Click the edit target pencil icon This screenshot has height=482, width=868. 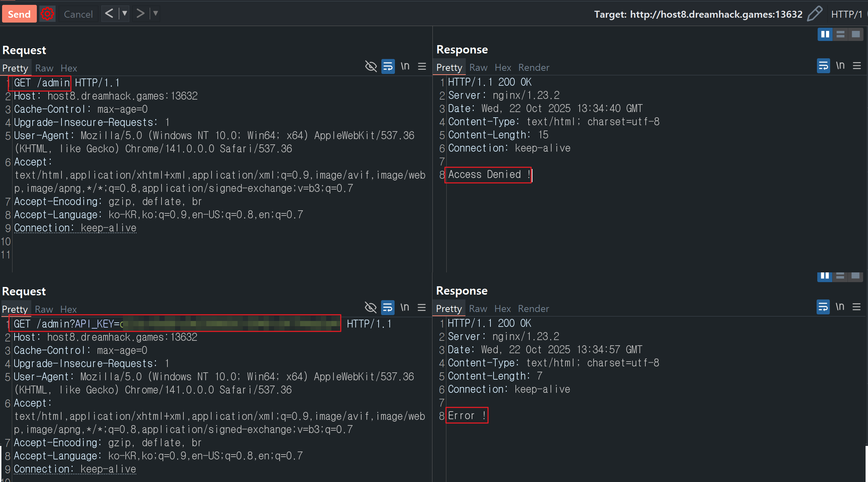coord(815,14)
